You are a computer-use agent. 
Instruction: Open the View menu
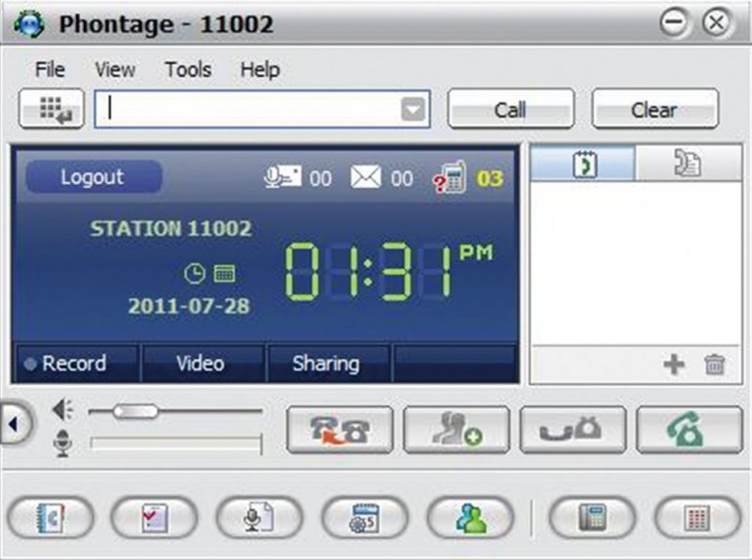115,70
